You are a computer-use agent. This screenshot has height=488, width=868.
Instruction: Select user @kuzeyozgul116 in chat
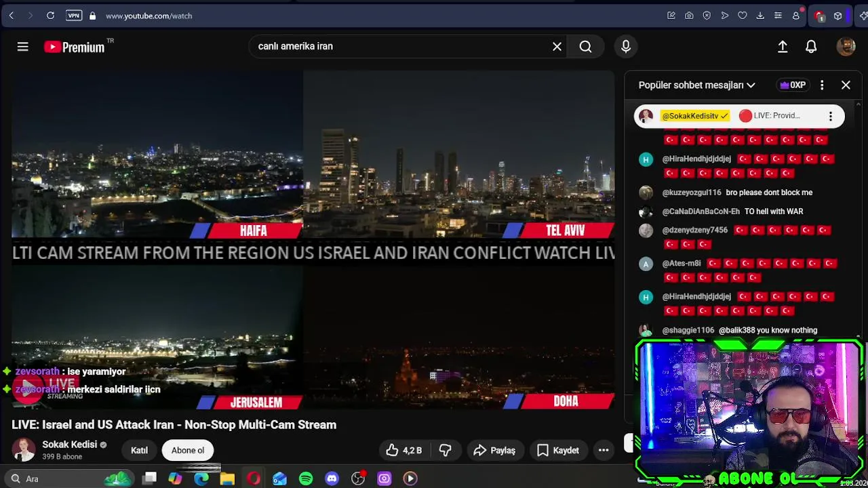coord(692,192)
